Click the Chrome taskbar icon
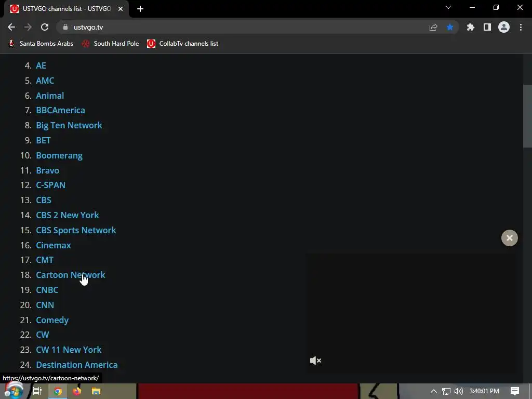Viewport: 532px width, 399px height. (58, 391)
